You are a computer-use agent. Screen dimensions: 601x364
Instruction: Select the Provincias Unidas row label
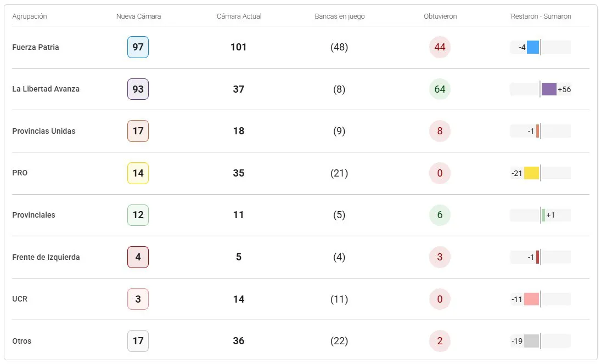(x=44, y=131)
